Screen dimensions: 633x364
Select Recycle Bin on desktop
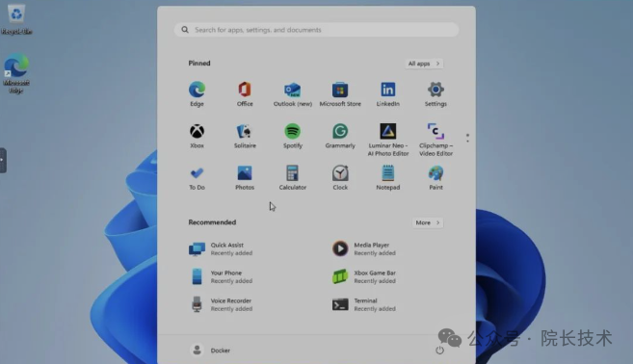tap(16, 19)
